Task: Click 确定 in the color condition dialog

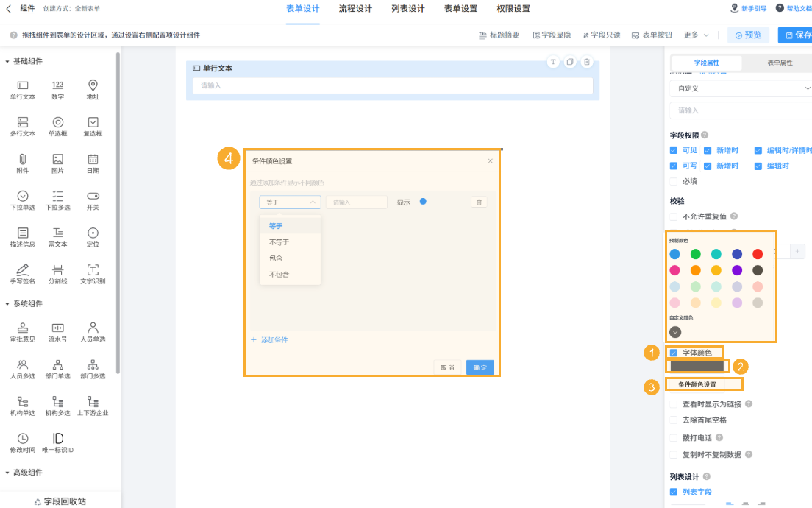Action: click(480, 367)
